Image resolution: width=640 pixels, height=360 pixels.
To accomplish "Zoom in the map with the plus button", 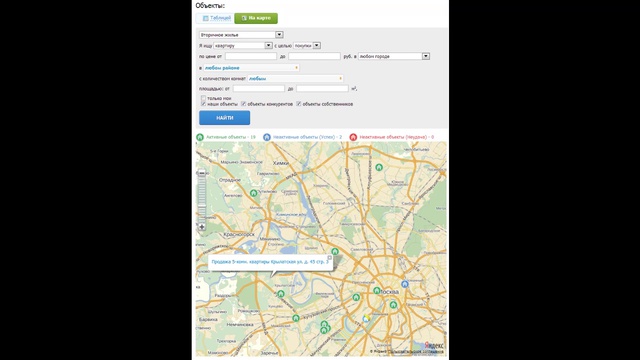I will tap(202, 227).
